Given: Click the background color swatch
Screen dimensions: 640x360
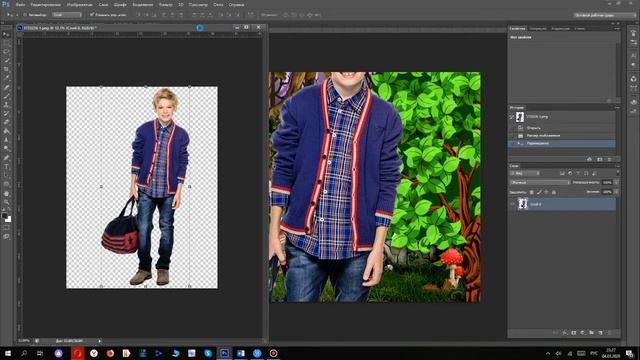Looking at the screenshot, I should point(9,220).
